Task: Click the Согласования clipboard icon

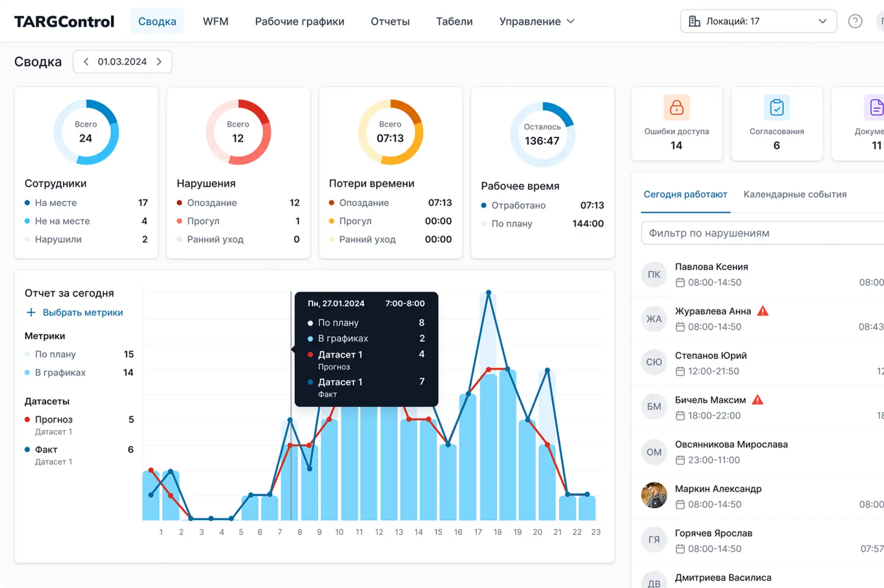Action: point(777,108)
